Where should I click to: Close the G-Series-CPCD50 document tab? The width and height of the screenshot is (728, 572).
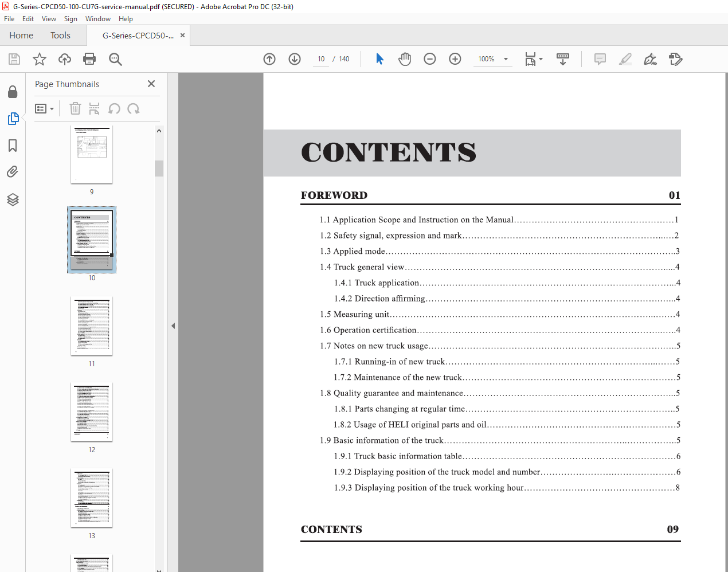click(182, 36)
